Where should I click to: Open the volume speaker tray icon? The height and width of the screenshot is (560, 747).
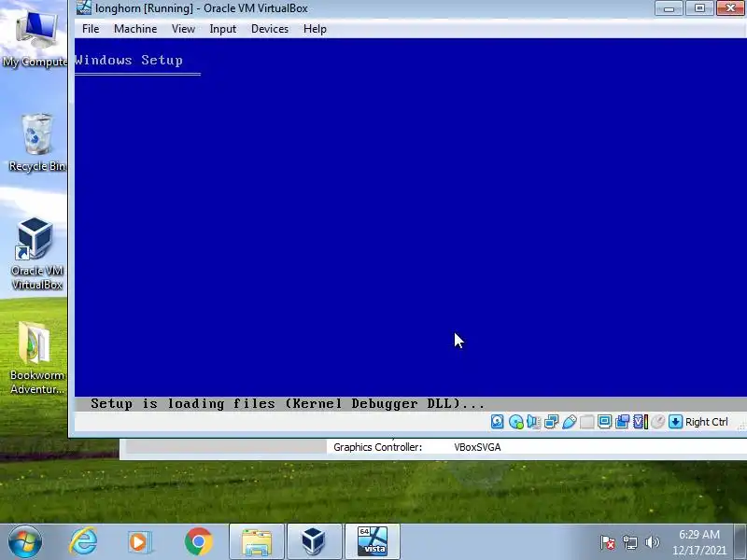(652, 542)
